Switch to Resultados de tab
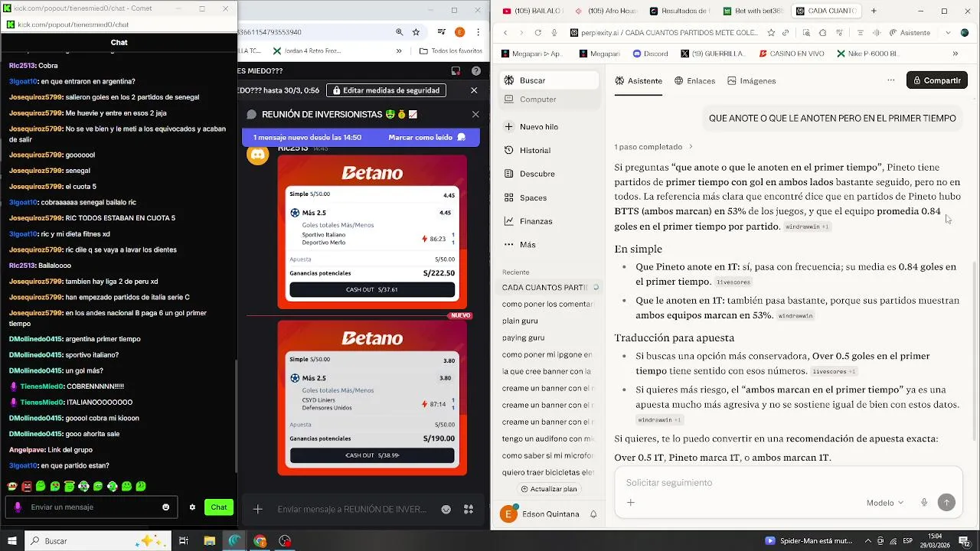 [x=680, y=11]
